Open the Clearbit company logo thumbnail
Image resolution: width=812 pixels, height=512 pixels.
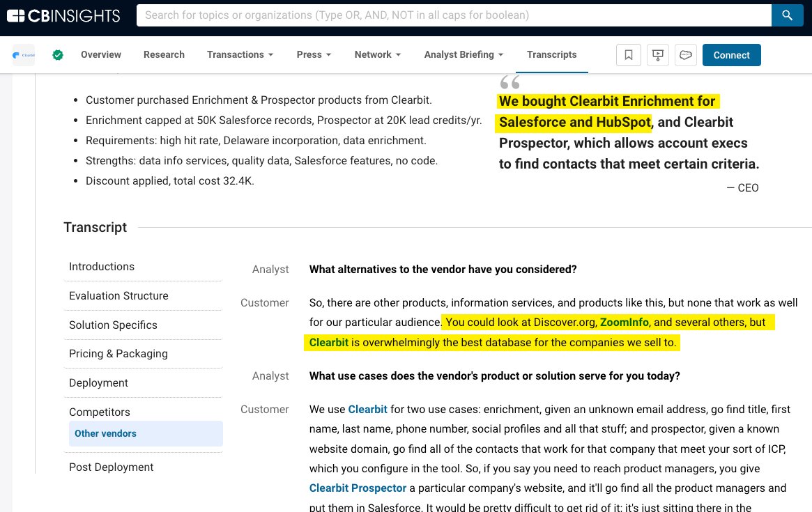pos(23,55)
